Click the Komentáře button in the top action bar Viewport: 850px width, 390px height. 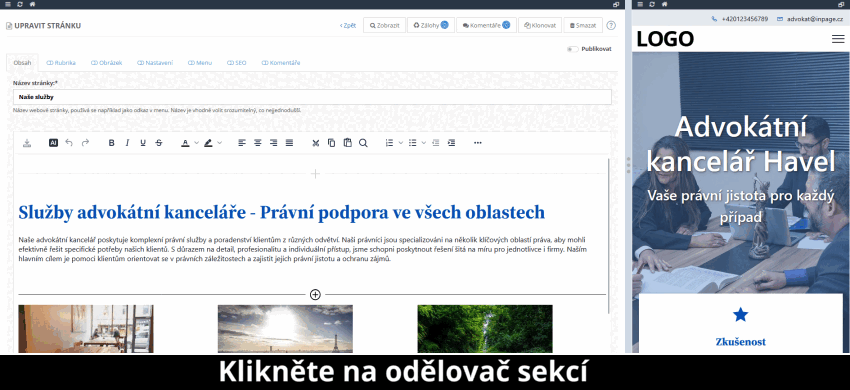point(486,25)
